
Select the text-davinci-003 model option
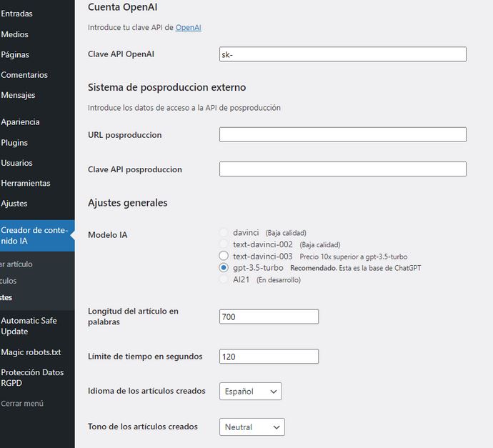(224, 256)
